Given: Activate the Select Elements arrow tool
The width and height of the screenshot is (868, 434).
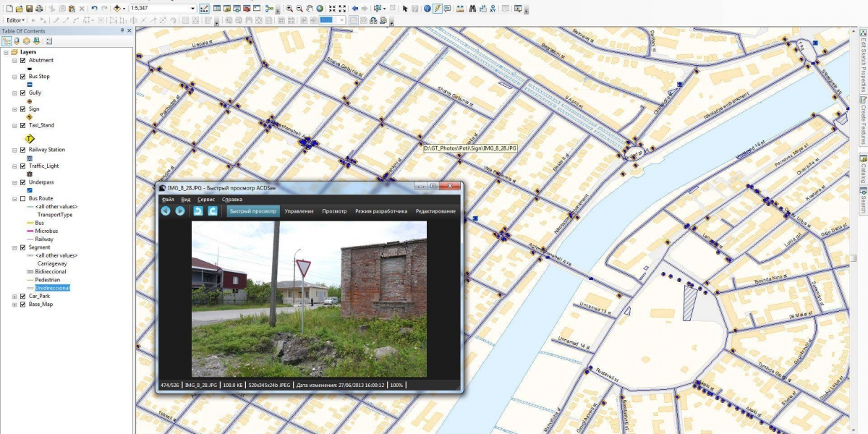Looking at the screenshot, I should tap(405, 8).
